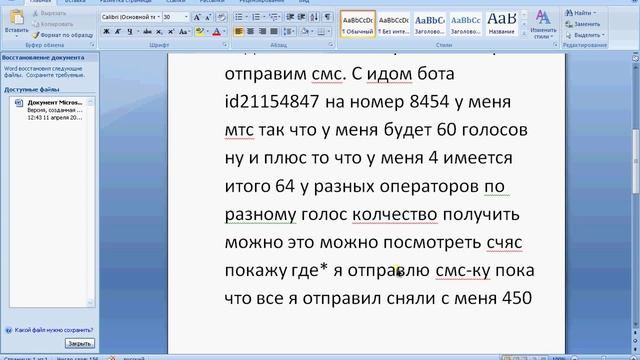Toggle italic К formatting
The height and width of the screenshot is (360, 640).
tap(118, 31)
